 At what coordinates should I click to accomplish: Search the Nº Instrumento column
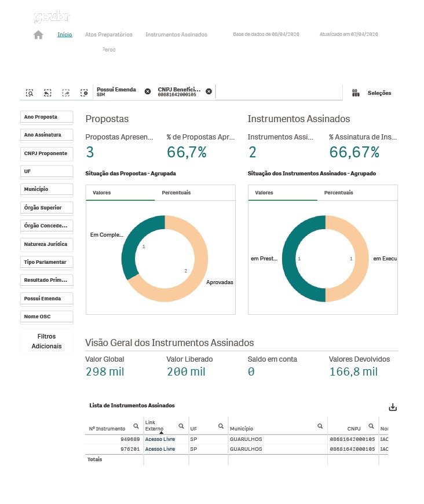pyautogui.click(x=136, y=426)
